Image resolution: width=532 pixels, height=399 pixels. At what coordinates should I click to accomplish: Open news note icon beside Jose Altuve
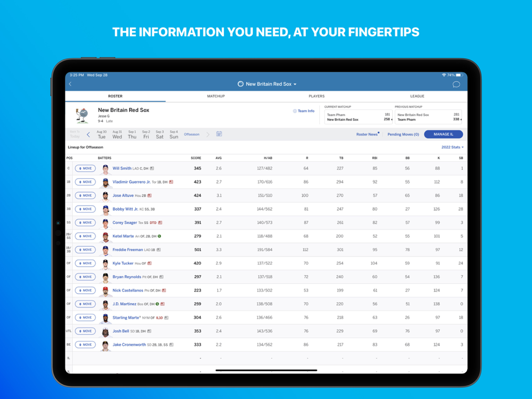click(149, 195)
